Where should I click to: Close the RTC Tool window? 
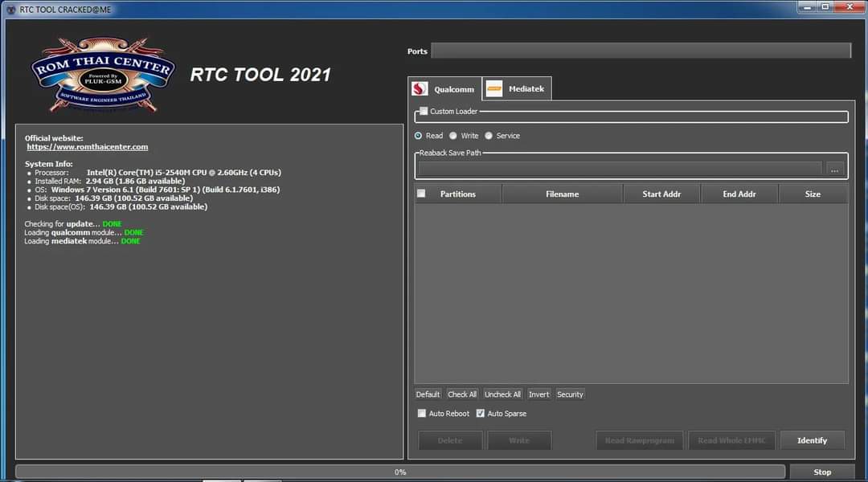(x=850, y=6)
